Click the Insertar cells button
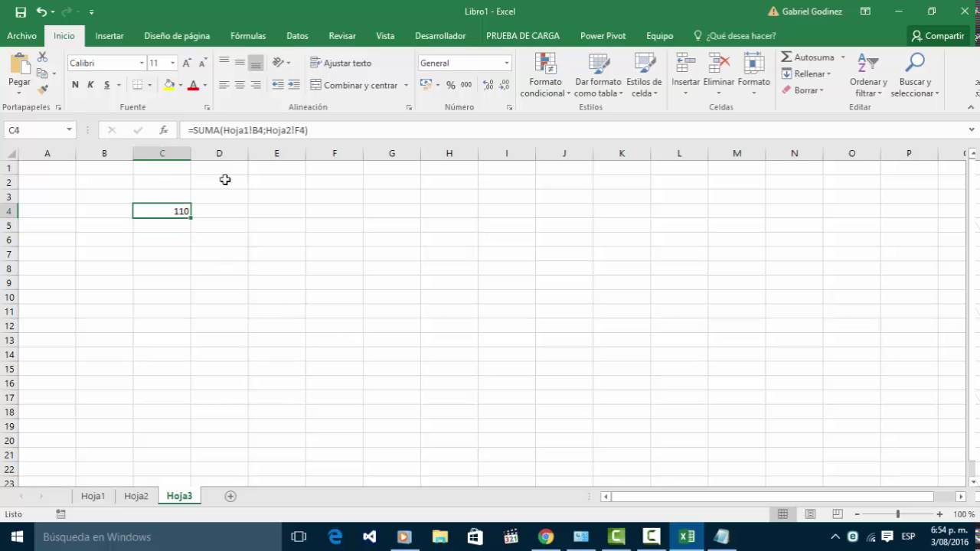This screenshot has height=551, width=980. pyautogui.click(x=685, y=75)
